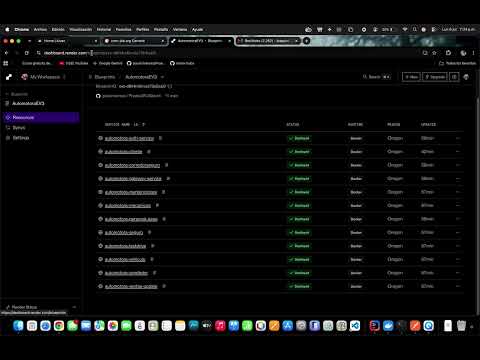Click globe icon of automotora-auth-service row
Image resolution: width=480 pixels, height=360 pixels.
tap(100, 138)
